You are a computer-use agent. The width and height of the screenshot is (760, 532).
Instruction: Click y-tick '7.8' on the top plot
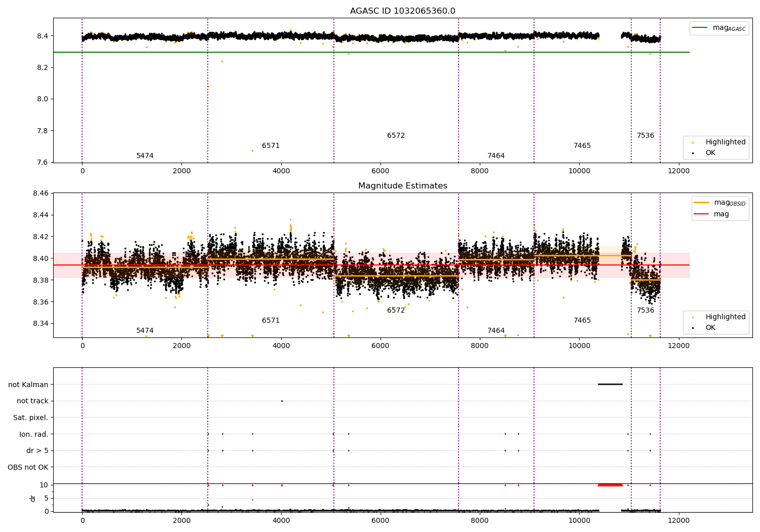(x=43, y=131)
